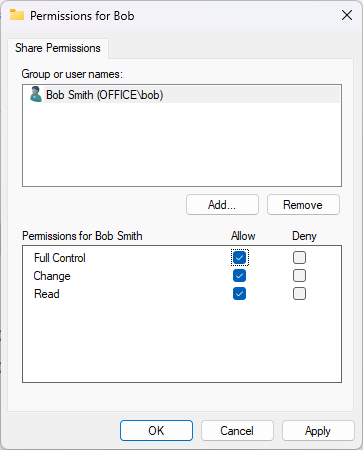This screenshot has width=363, height=450.
Task: Check Deny for Full Control
Action: click(299, 258)
